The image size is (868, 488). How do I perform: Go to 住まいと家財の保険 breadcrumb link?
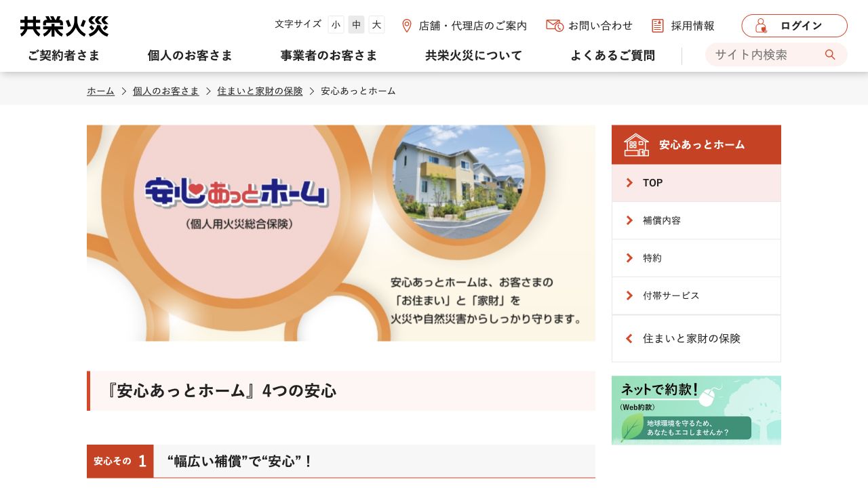260,91
